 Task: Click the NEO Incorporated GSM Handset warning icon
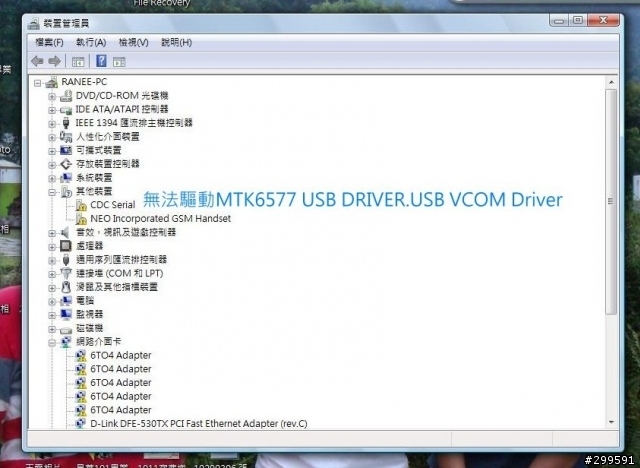[x=81, y=219]
